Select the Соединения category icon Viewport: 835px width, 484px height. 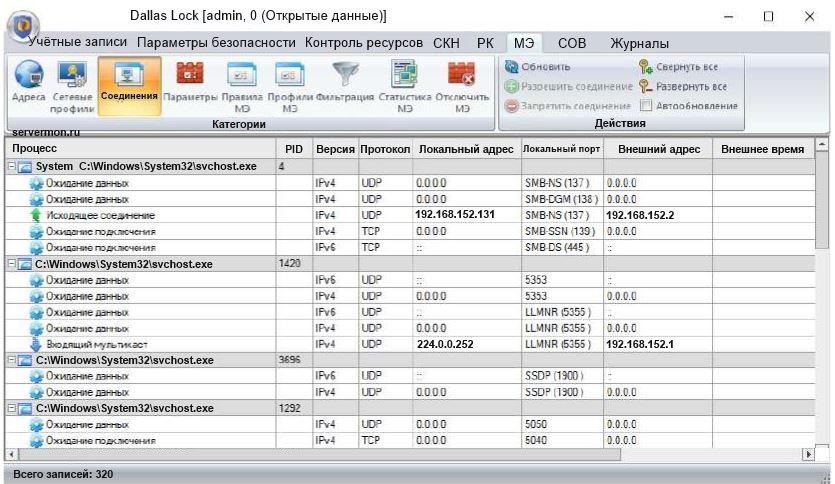point(129,85)
